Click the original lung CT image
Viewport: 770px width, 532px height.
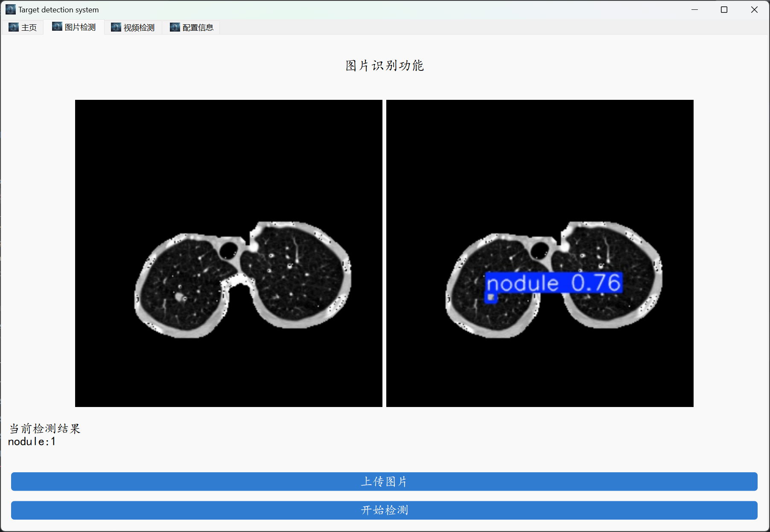[229, 253]
